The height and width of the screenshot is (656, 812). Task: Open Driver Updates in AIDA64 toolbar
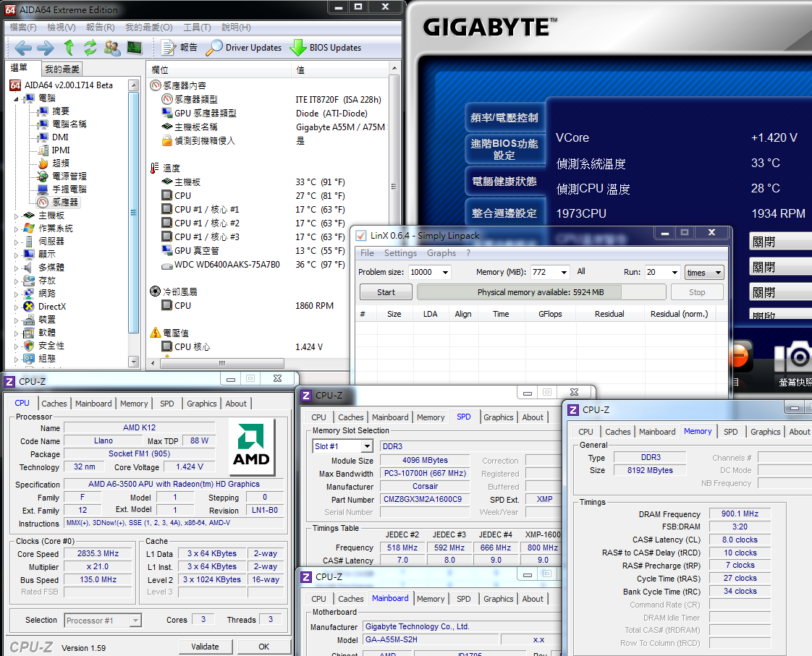tap(244, 48)
